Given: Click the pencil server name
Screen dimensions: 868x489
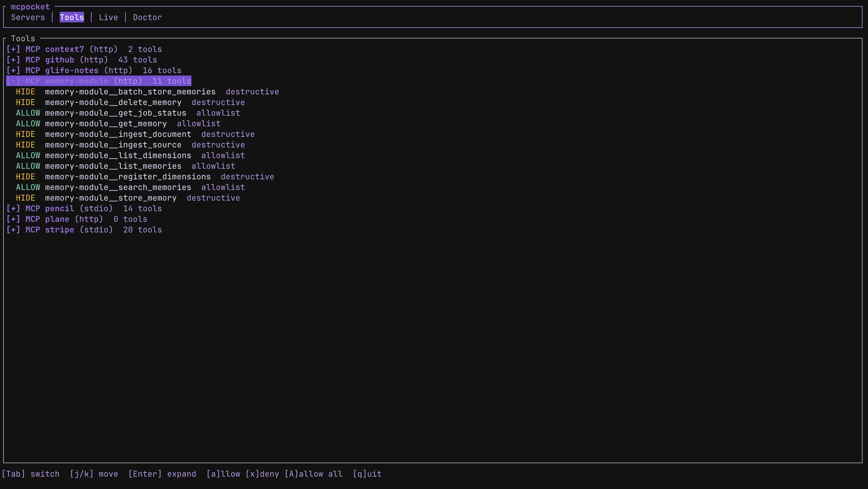Looking at the screenshot, I should (60, 208).
